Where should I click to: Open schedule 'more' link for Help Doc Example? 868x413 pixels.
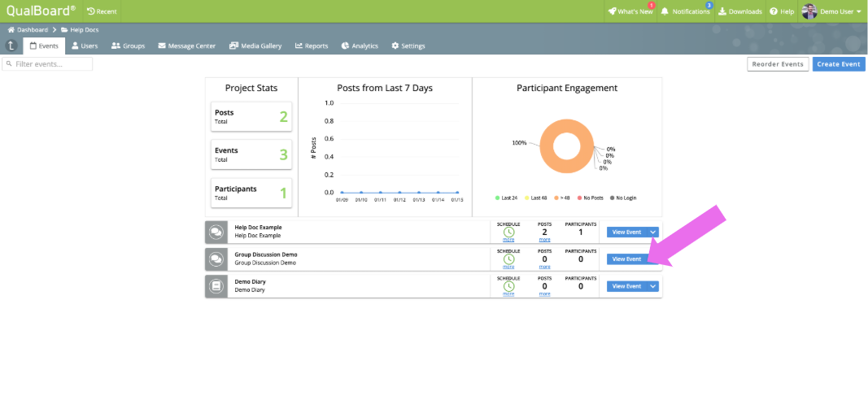click(x=508, y=239)
